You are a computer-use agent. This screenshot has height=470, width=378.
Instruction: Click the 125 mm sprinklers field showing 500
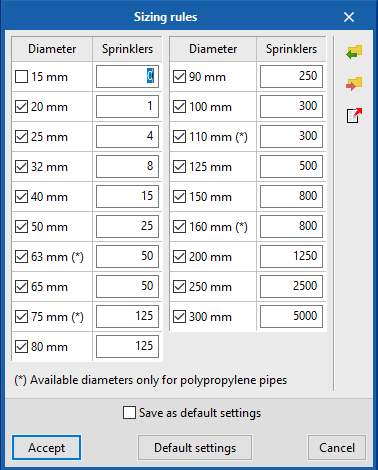[x=291, y=166]
